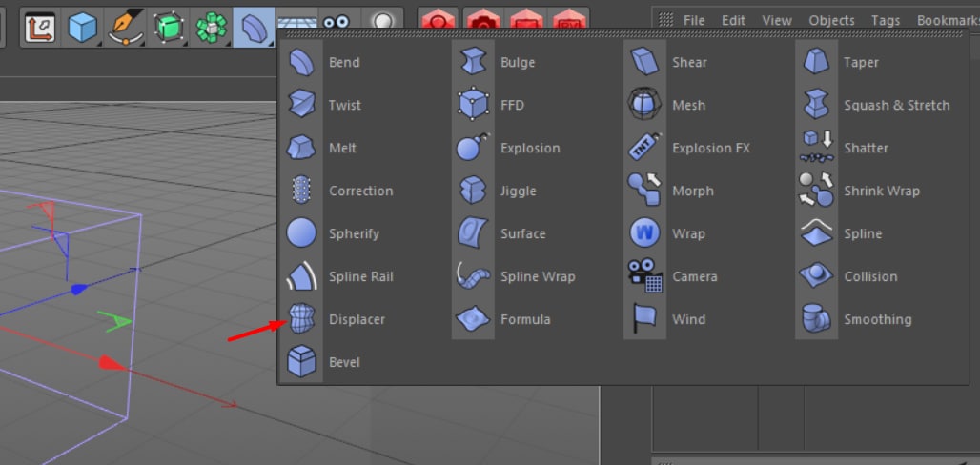This screenshot has height=465, width=980.
Task: Select the Spline Wrap icon
Action: pos(473,275)
